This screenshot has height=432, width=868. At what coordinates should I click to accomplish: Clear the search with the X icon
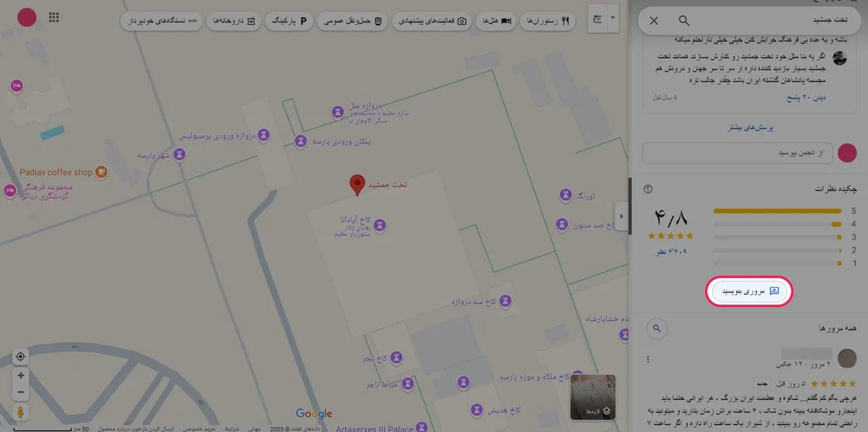[654, 21]
